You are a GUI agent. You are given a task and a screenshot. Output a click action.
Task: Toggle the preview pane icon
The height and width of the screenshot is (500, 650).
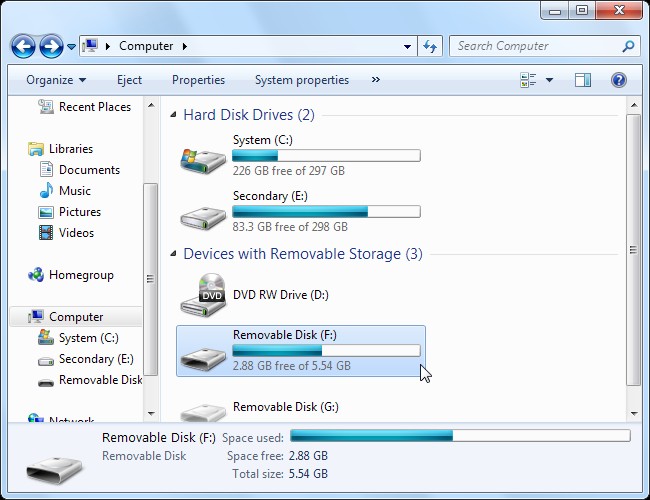pyautogui.click(x=583, y=80)
